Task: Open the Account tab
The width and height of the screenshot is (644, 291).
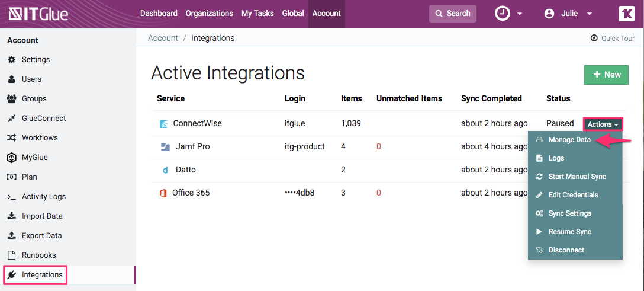Action: pos(327,14)
